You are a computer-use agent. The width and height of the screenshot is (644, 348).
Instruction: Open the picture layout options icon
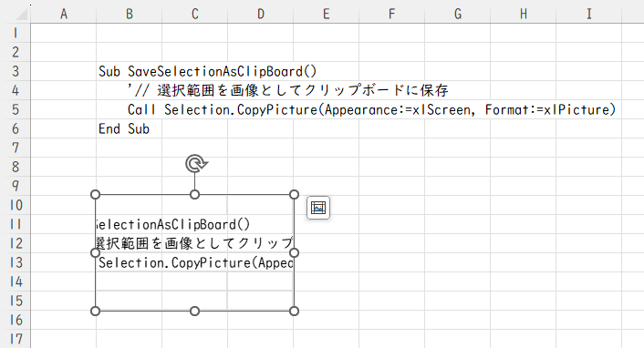318,208
